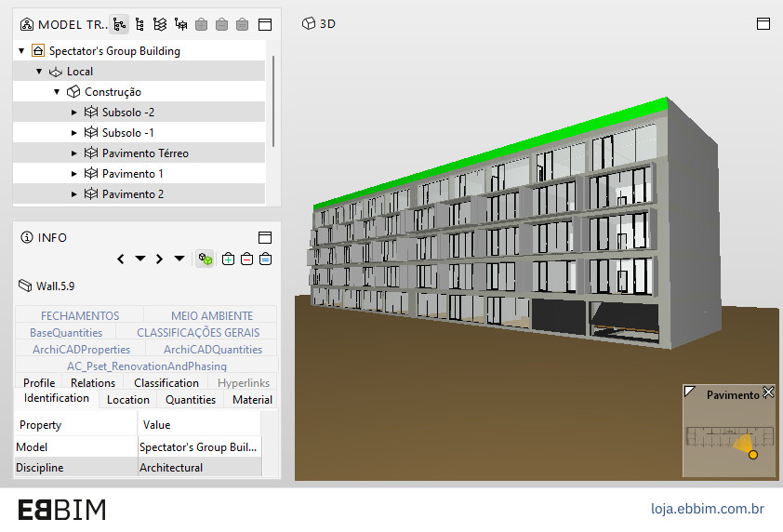This screenshot has width=783, height=532.
Task: Expand the Subsolo -2 storey
Action: click(73, 113)
